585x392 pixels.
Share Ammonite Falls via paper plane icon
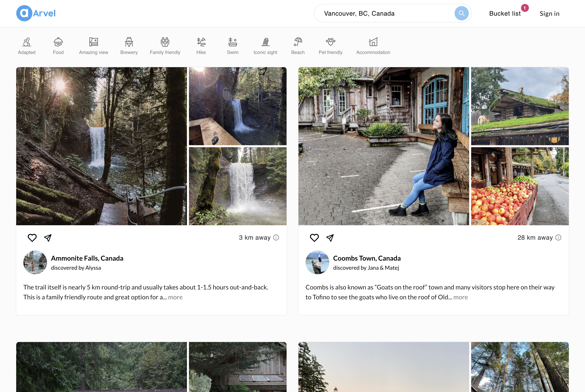[x=48, y=237]
